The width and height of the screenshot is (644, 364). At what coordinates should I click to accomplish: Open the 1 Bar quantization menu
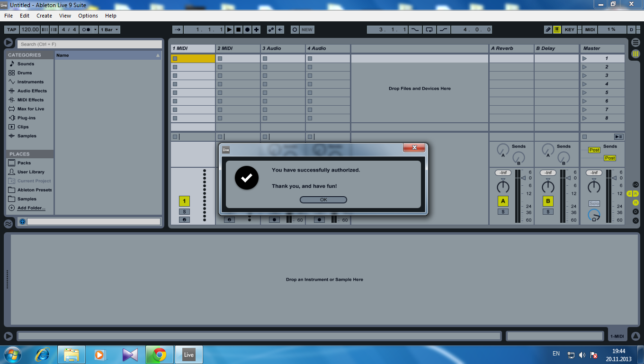[x=109, y=29]
